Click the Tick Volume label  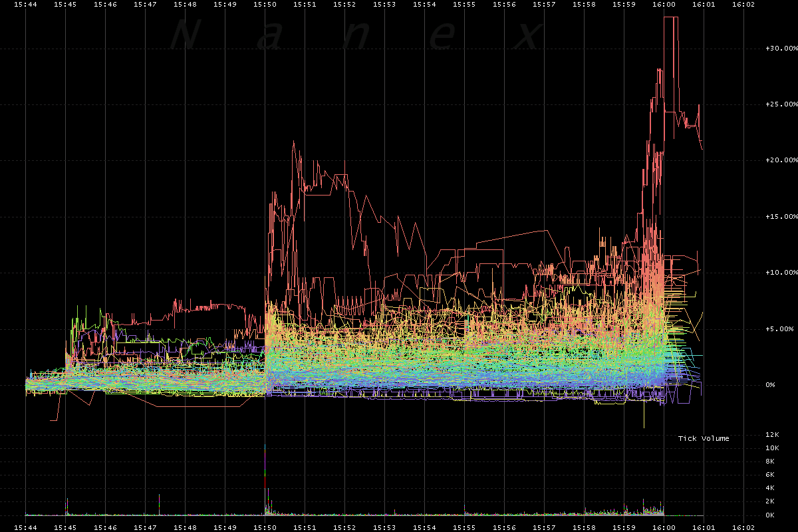704,438
